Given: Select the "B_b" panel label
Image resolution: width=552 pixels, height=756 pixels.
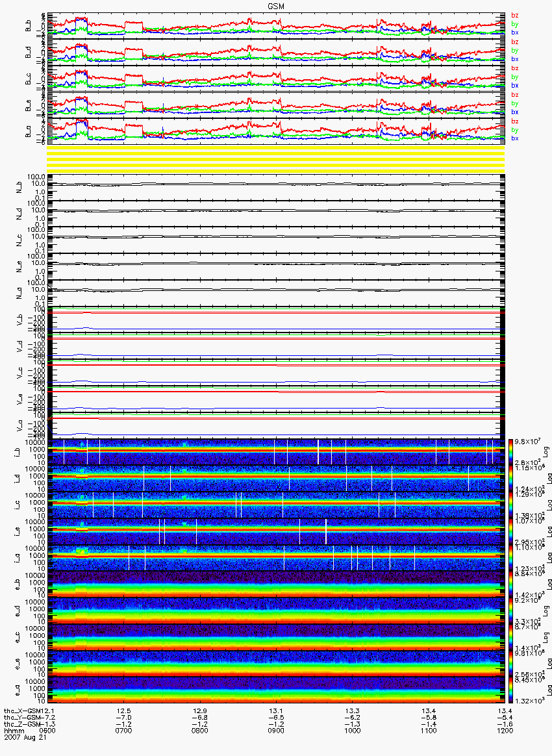Looking at the screenshot, I should tap(27, 25).
